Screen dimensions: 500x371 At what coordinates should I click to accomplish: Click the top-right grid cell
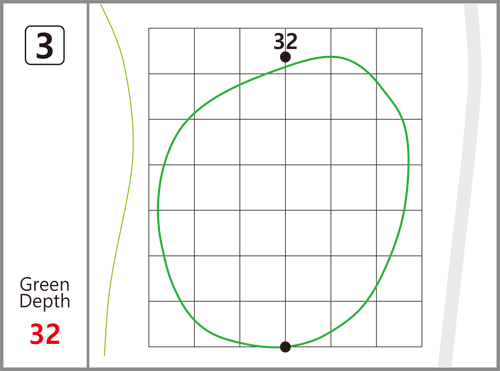[399, 51]
